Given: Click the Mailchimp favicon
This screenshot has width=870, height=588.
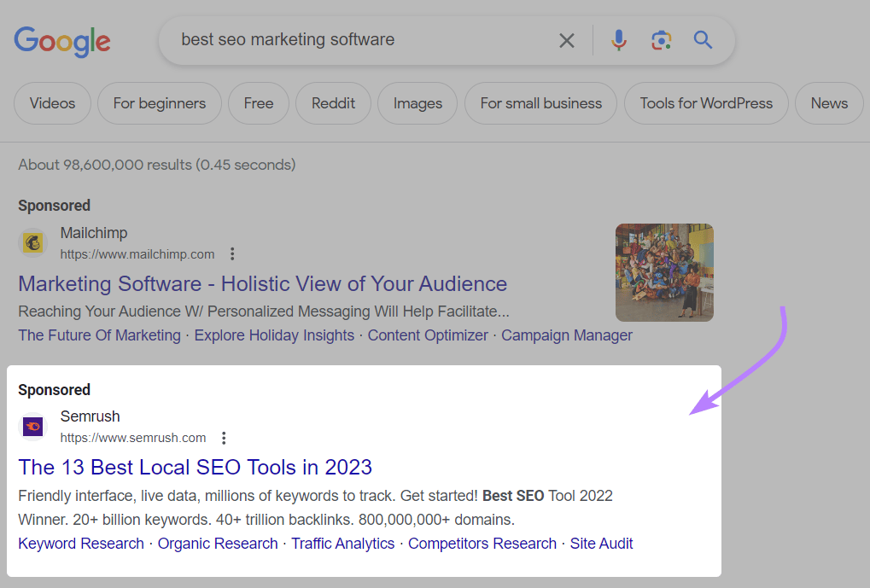Looking at the screenshot, I should 32,242.
